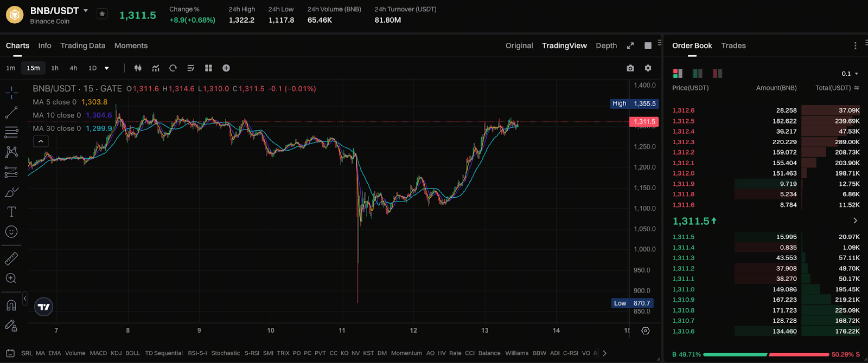Open the multi-chart grid layout icon

pos(208,68)
